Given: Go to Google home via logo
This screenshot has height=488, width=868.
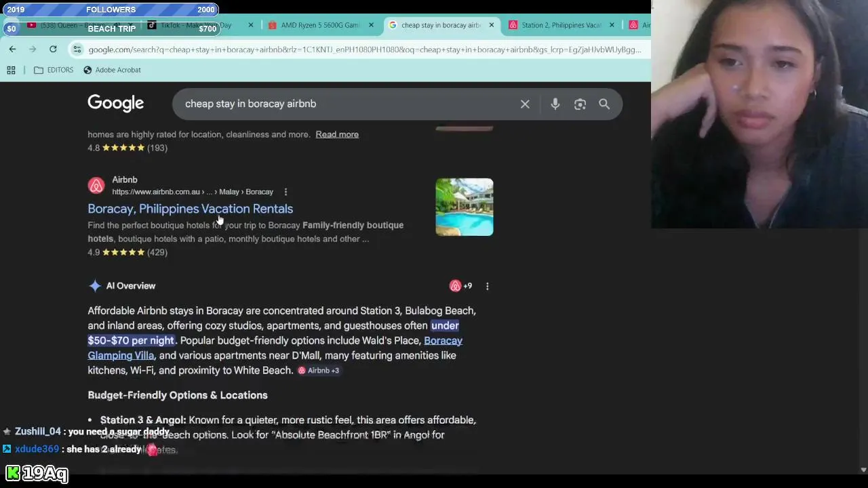Looking at the screenshot, I should point(116,103).
